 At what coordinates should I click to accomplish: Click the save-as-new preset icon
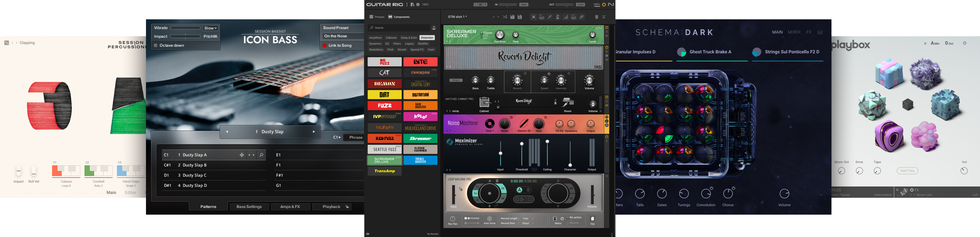tap(520, 17)
